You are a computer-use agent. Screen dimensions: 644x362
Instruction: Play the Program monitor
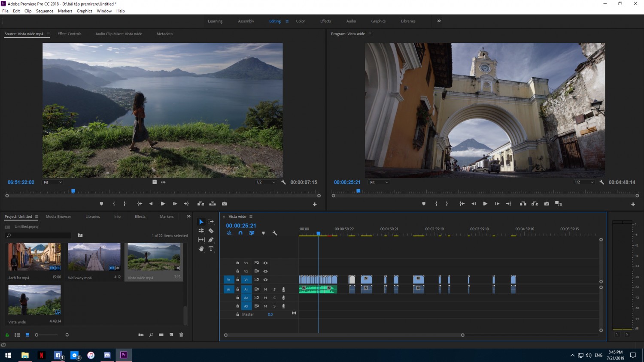pos(485,204)
